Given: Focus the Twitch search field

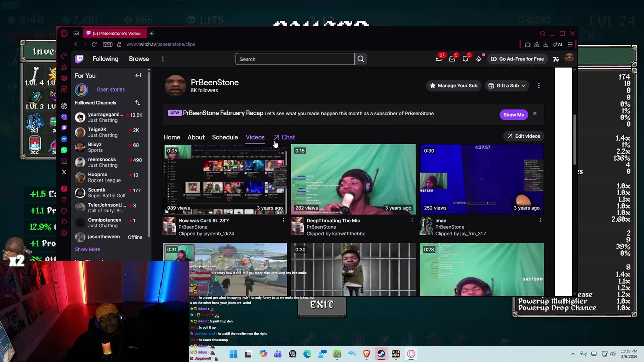Looking at the screenshot, I should click(x=295, y=59).
